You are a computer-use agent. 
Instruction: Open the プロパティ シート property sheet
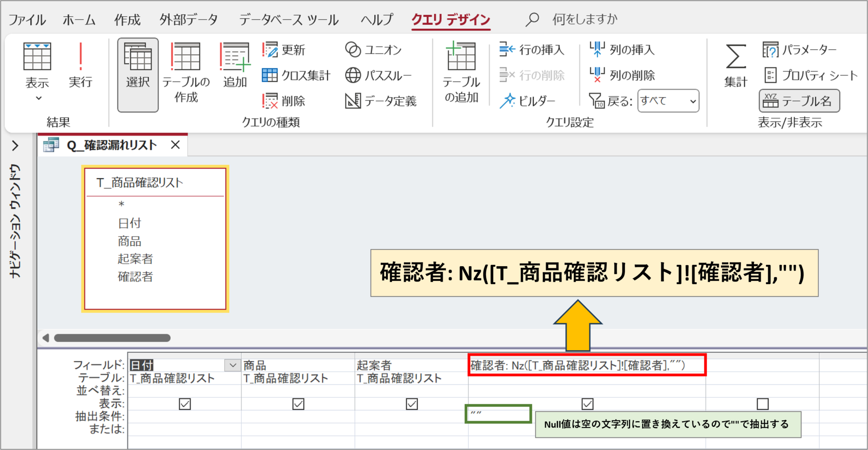[811, 75]
